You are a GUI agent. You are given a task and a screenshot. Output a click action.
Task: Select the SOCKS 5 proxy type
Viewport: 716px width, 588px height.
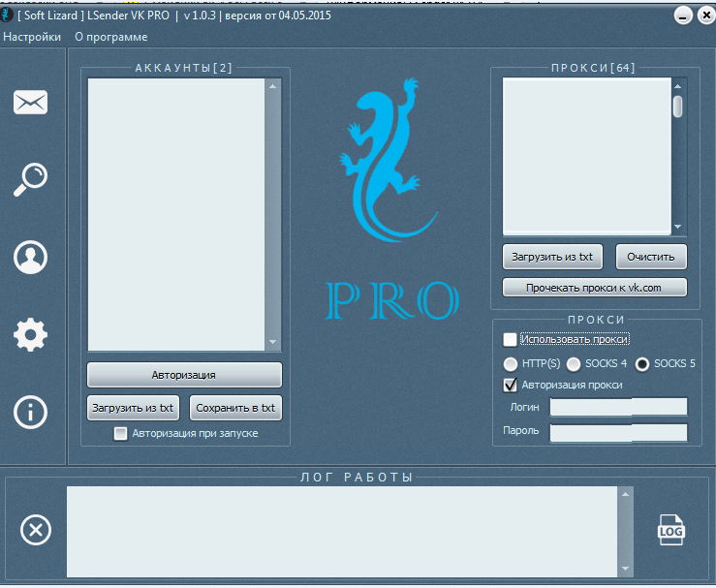coord(642,364)
